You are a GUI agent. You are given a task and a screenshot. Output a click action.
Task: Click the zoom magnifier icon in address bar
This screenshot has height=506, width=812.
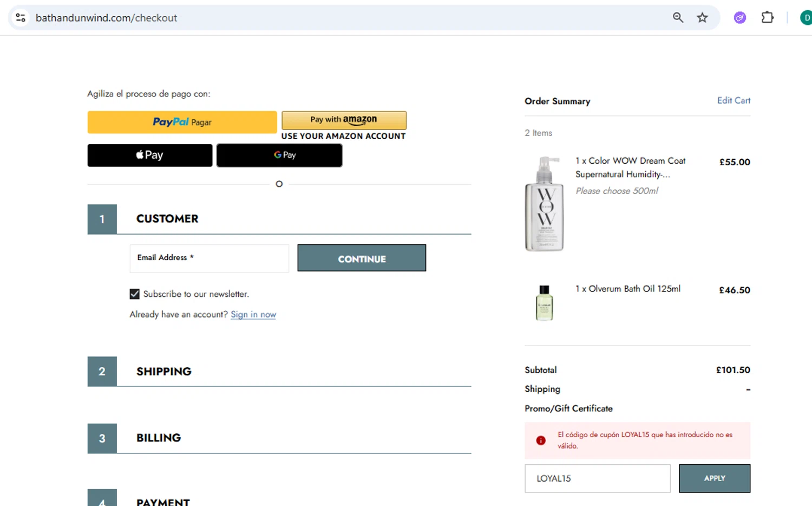(x=678, y=18)
